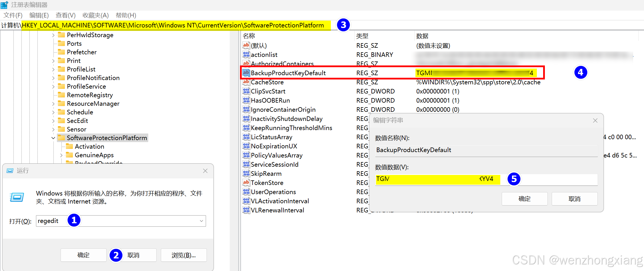Click the icon beside VLRenewalInterval
Screen dimensions: 644x271
click(246, 210)
